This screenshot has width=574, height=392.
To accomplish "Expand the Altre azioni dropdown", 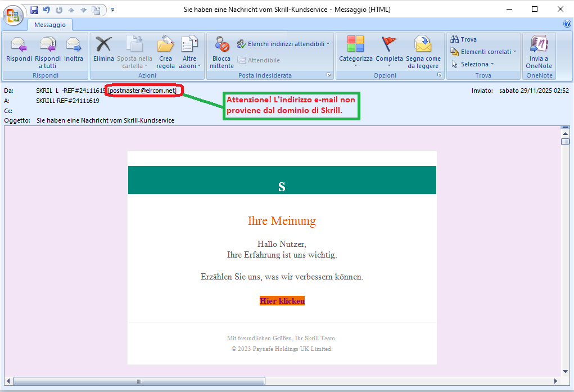I will 189,52.
